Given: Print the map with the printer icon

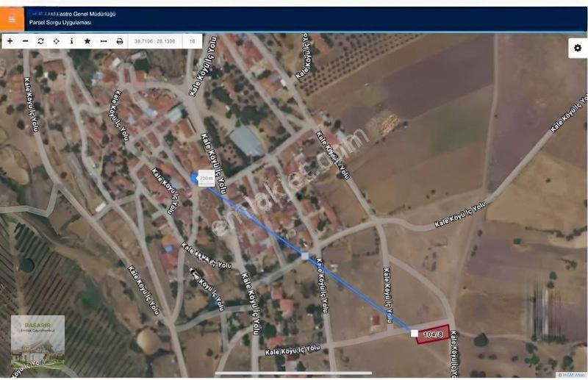Looking at the screenshot, I should coord(120,41).
